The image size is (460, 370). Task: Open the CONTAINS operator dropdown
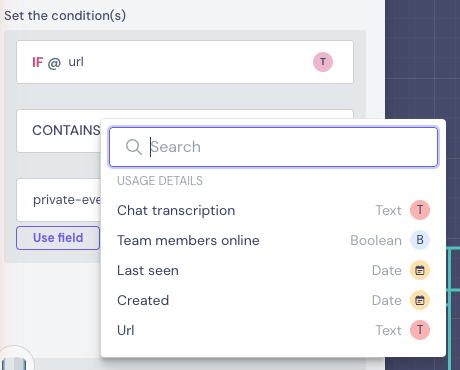pos(59,131)
